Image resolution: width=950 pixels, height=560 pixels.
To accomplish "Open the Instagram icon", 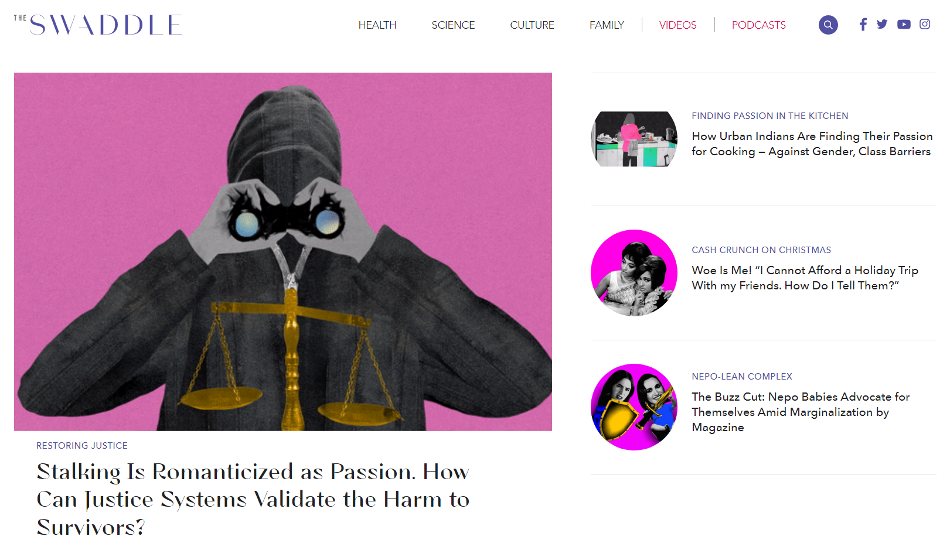I will point(925,24).
